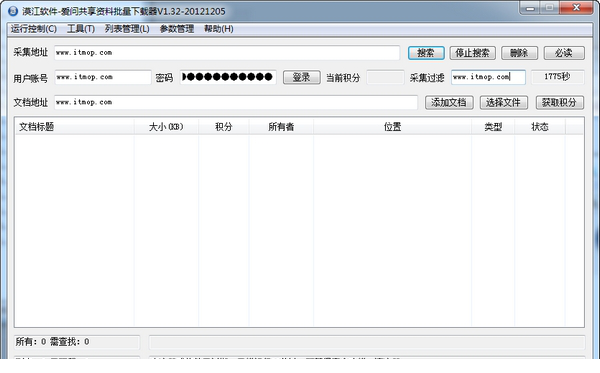Click the 添加文档 button
Viewport: 600px width, 373px height.
(449, 103)
